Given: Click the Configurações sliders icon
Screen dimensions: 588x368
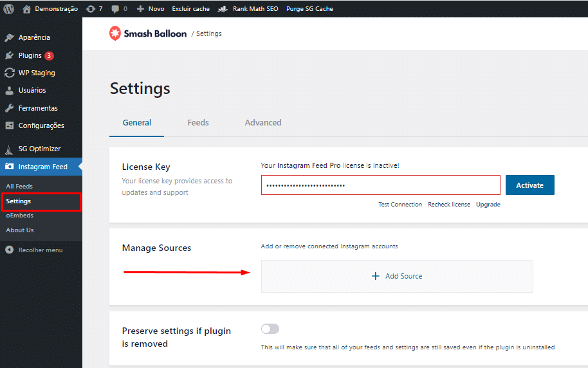Looking at the screenshot, I should [x=10, y=125].
